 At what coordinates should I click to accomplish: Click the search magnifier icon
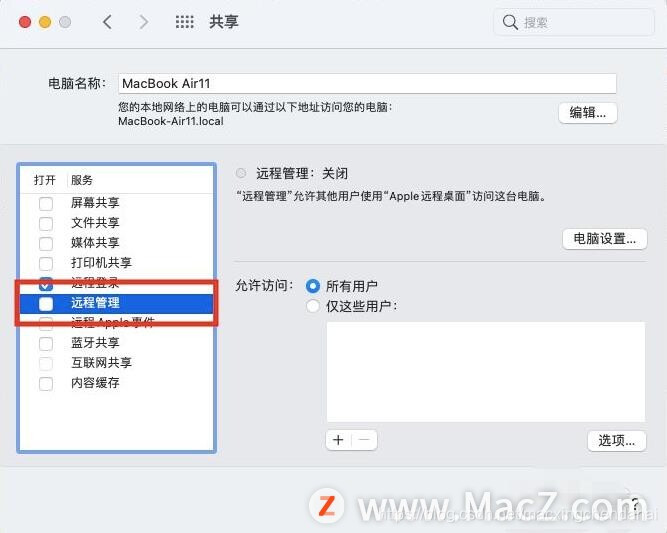point(510,22)
